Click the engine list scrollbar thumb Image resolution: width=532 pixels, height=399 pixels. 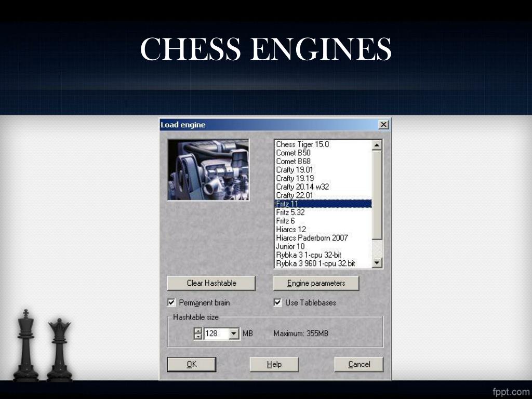[377, 195]
